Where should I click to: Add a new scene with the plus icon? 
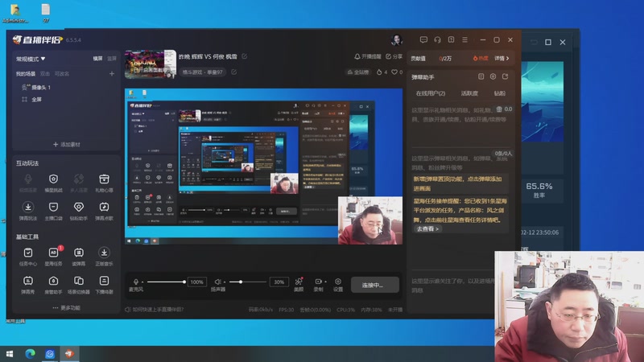pyautogui.click(x=112, y=74)
